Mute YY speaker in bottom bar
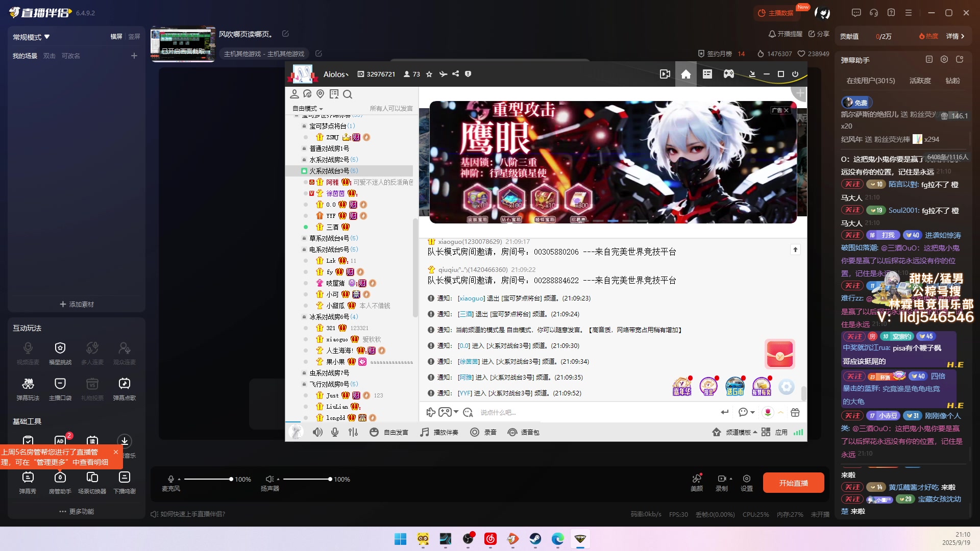This screenshot has height=551, width=980. pos(317,432)
